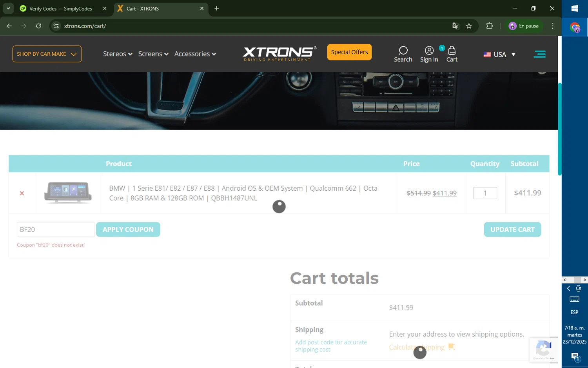The width and height of the screenshot is (588, 368).
Task: Close the Verify Codes tab
Action: click(105, 8)
